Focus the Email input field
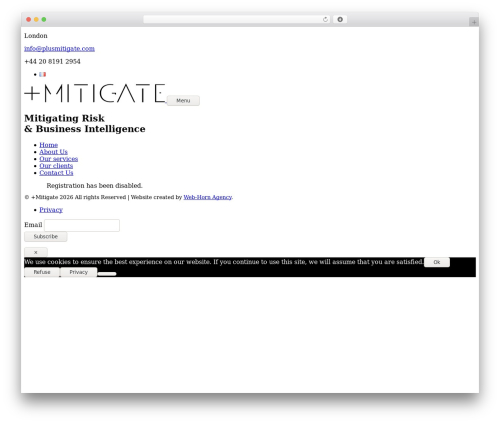The height and width of the screenshot is (423, 500). 82,225
